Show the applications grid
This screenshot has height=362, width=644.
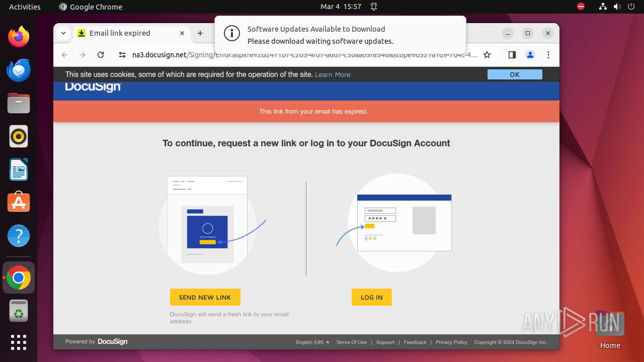19,342
